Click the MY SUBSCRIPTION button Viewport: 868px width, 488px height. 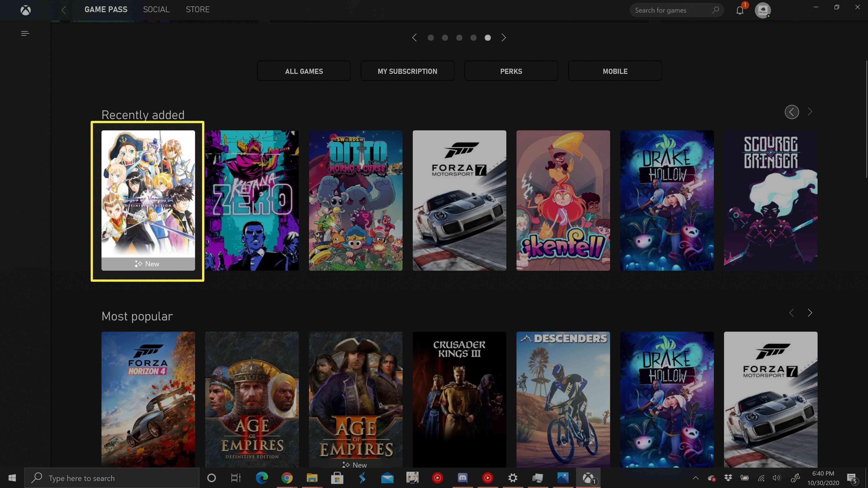[x=407, y=71]
